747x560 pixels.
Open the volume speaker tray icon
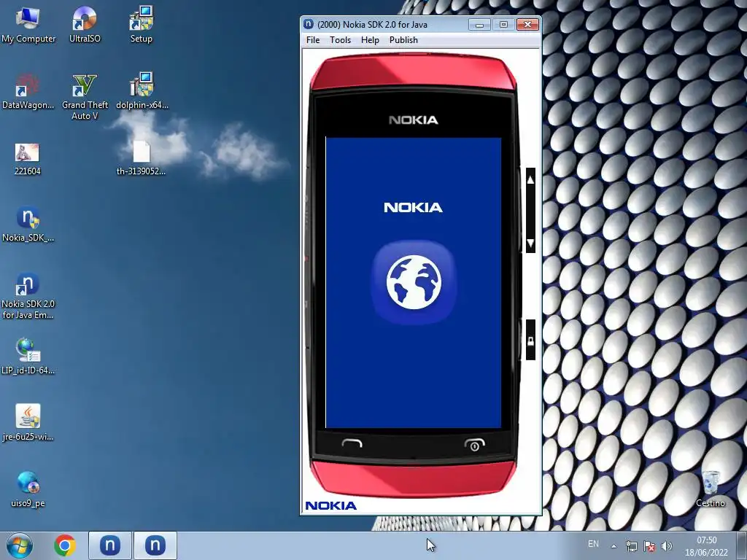click(x=667, y=546)
